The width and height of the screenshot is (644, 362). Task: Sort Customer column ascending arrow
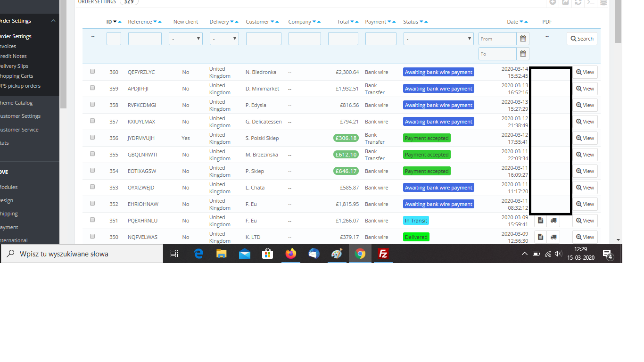coord(277,22)
